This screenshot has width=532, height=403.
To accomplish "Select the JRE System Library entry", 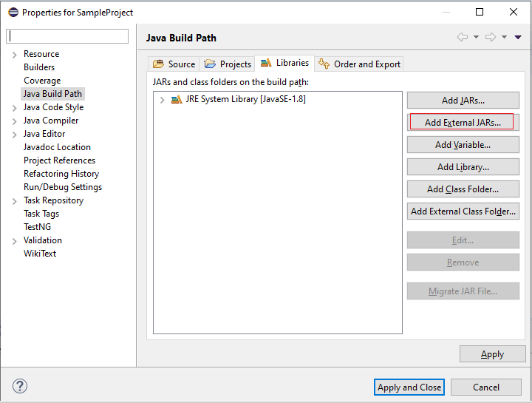I will click(x=245, y=99).
